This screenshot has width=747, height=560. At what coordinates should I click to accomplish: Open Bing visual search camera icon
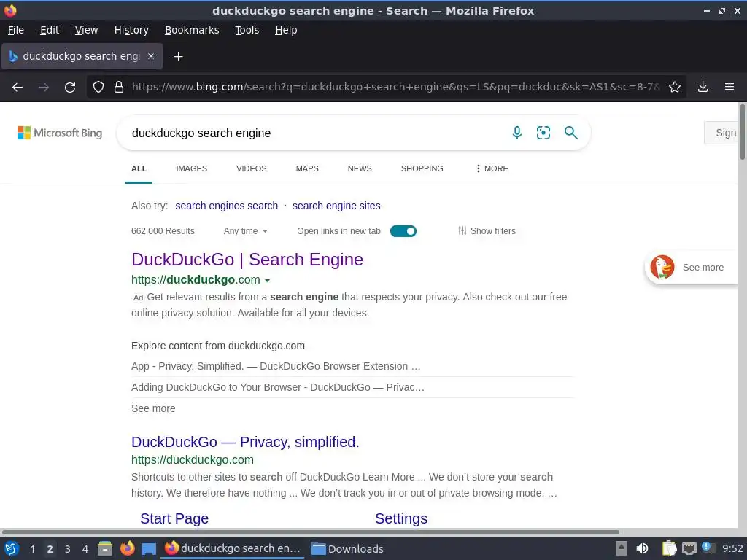(543, 133)
